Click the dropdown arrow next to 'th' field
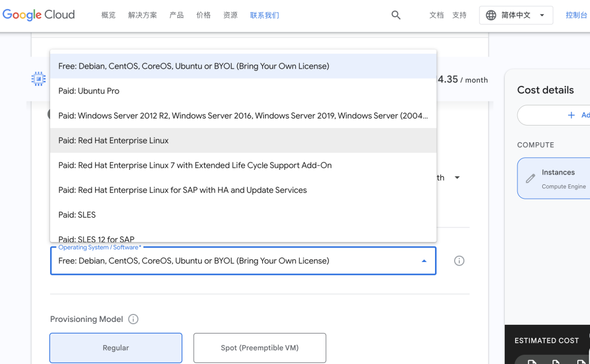This screenshot has height=364, width=590. pyautogui.click(x=457, y=177)
